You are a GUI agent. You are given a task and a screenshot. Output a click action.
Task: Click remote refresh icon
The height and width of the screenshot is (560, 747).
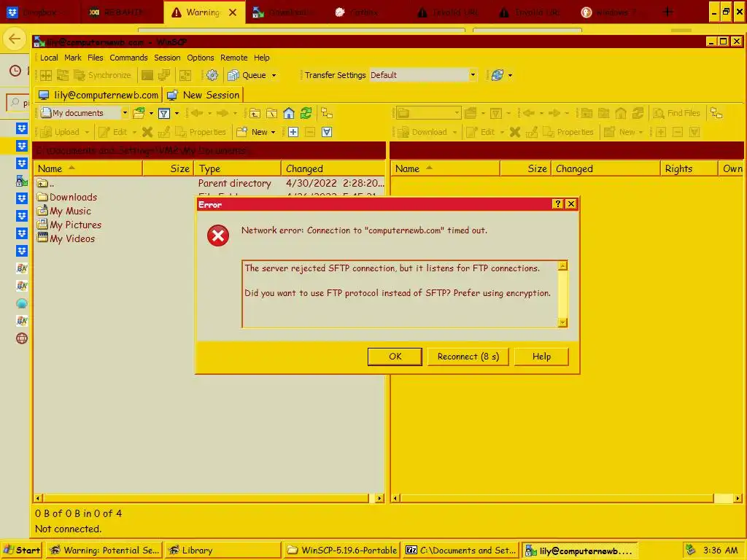coord(638,113)
